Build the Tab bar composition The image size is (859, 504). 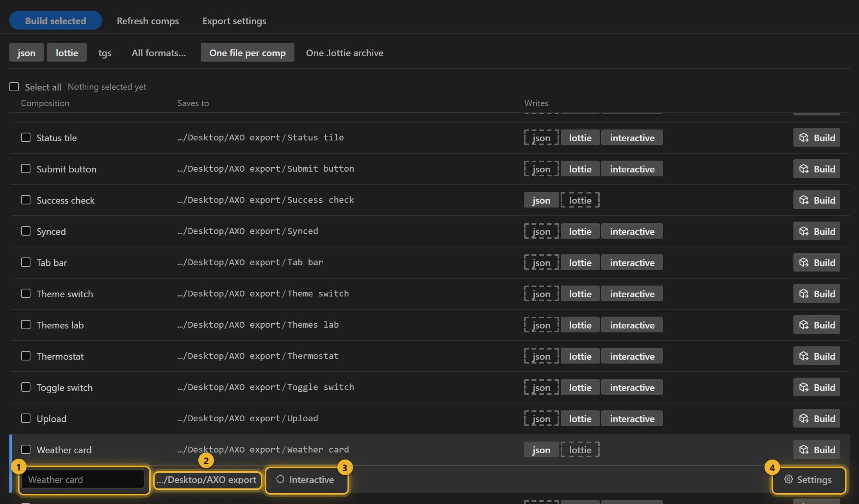tap(816, 262)
